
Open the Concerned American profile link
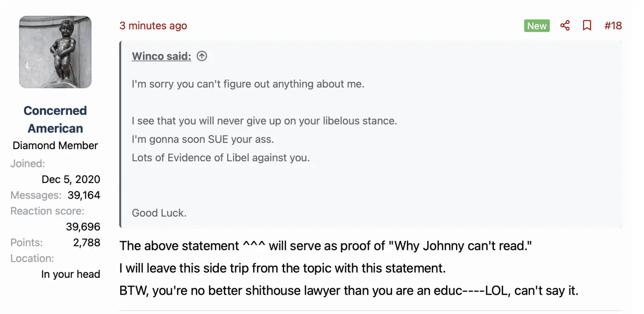(55, 119)
